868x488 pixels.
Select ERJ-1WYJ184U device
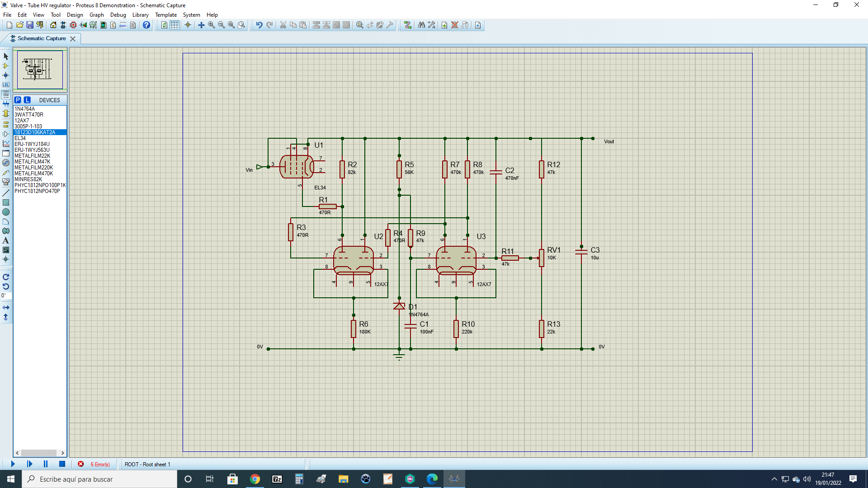(32, 144)
